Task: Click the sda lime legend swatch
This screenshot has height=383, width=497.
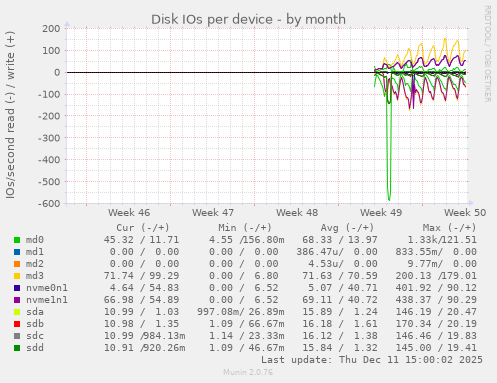Action: 17,312
